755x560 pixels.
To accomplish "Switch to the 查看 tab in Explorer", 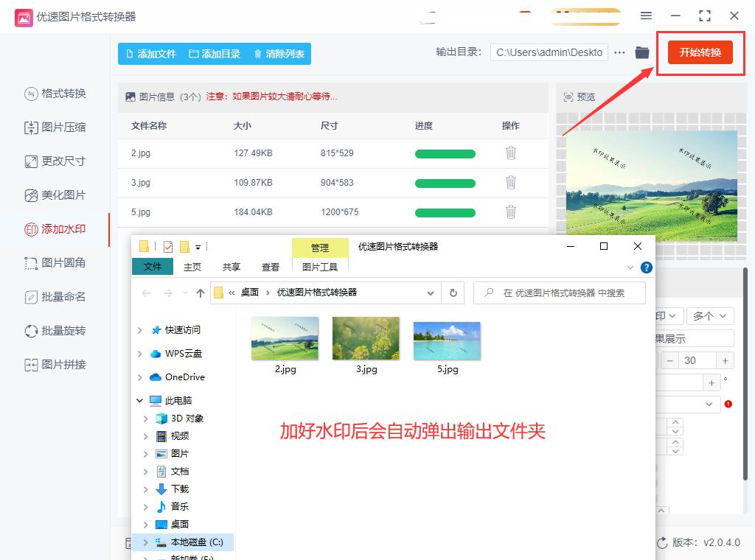I will pos(271,267).
